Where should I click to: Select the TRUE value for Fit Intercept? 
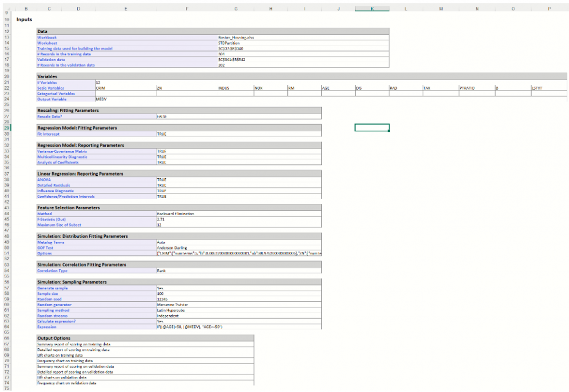point(162,134)
